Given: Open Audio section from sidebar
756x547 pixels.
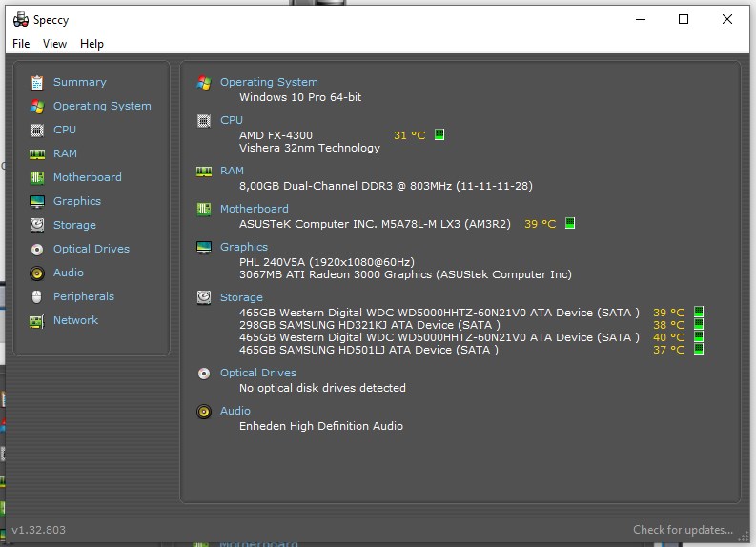Looking at the screenshot, I should [69, 273].
